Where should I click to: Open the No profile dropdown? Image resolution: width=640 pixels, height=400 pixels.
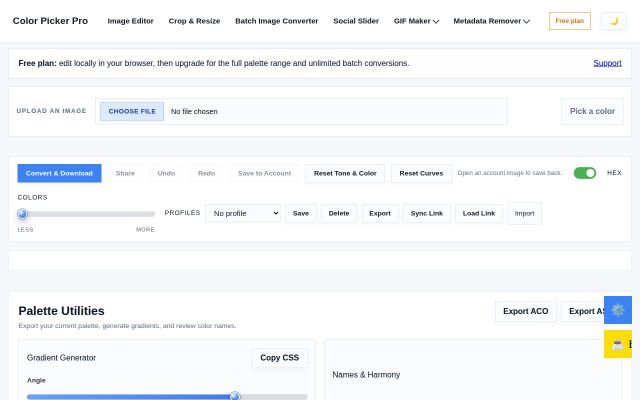[x=243, y=213]
